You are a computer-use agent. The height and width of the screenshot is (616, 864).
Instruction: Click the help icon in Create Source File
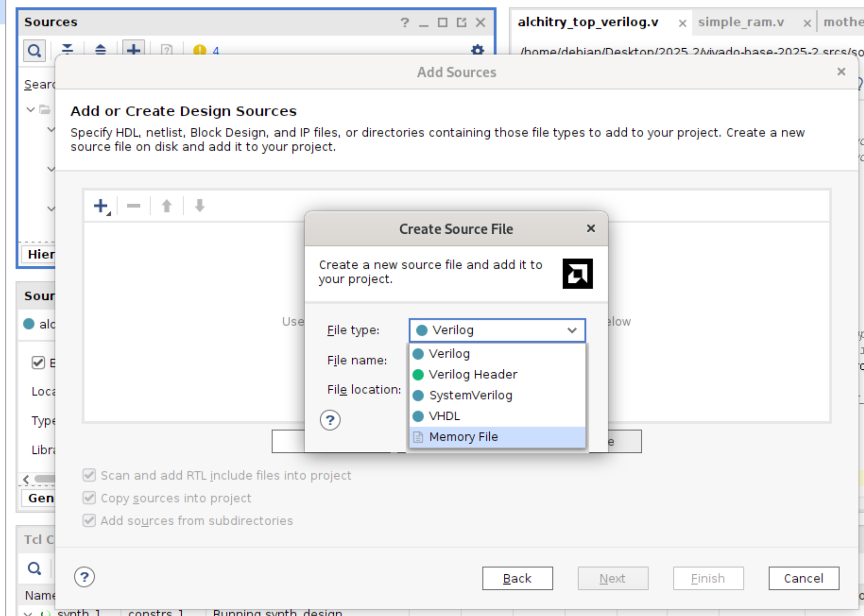tap(330, 420)
